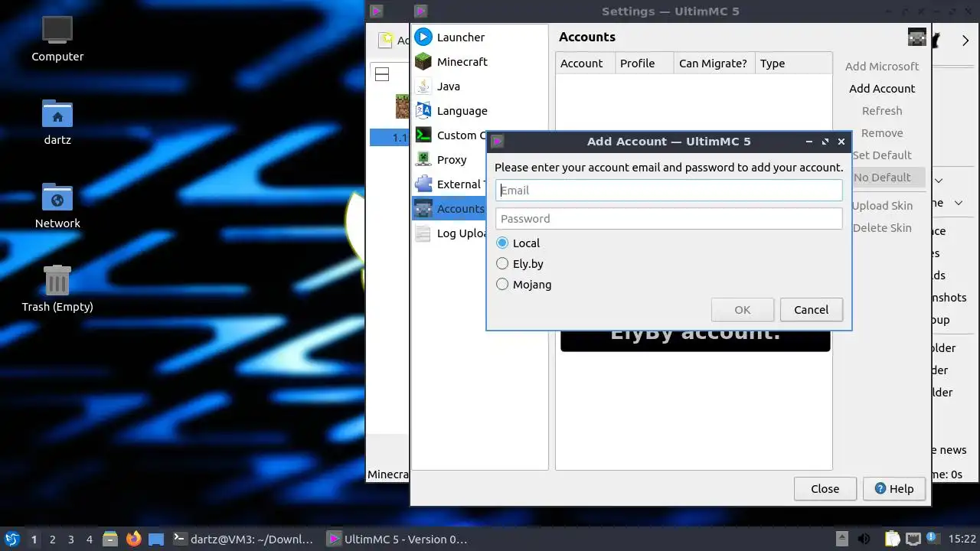Click the Help button question mark icon
The height and width of the screenshot is (551, 980).
(x=880, y=488)
